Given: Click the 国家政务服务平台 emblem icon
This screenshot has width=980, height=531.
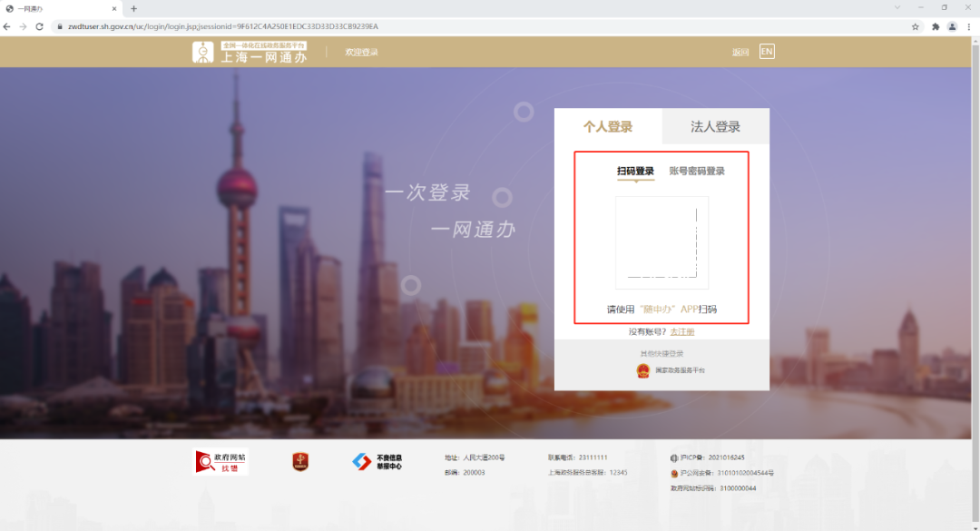Looking at the screenshot, I should pyautogui.click(x=642, y=370).
